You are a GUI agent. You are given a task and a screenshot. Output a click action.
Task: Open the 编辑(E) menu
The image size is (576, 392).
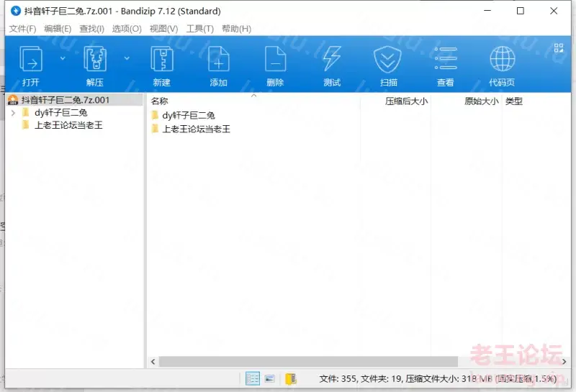[58, 29]
